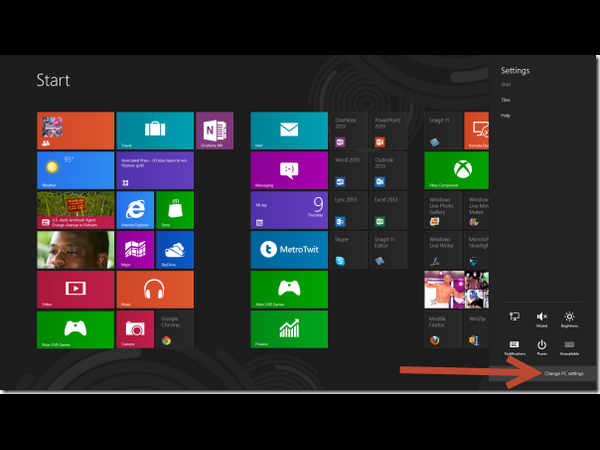
Task: Open the Store tile
Action: click(x=174, y=210)
